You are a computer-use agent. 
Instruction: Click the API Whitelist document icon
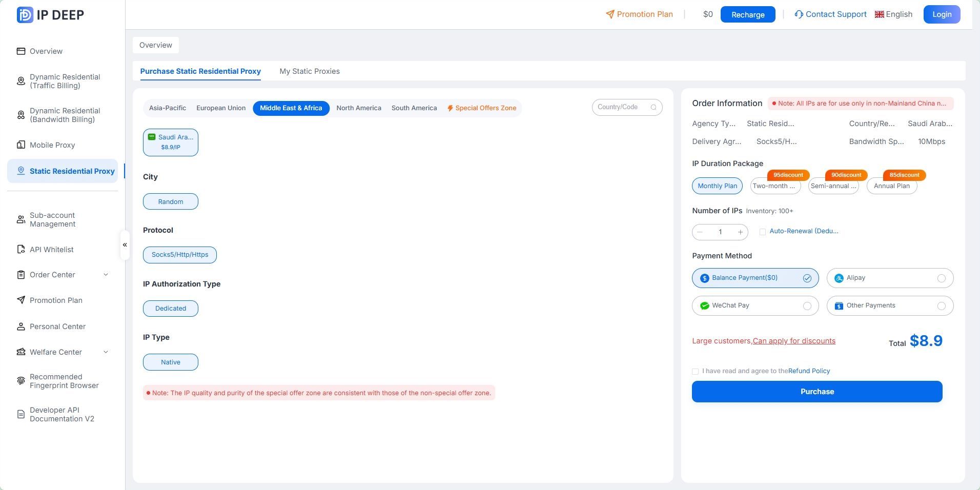pos(21,250)
